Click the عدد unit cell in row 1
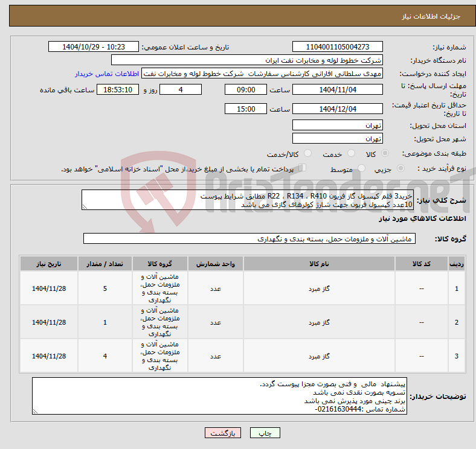Screen dimensions: 476x449 [216, 288]
